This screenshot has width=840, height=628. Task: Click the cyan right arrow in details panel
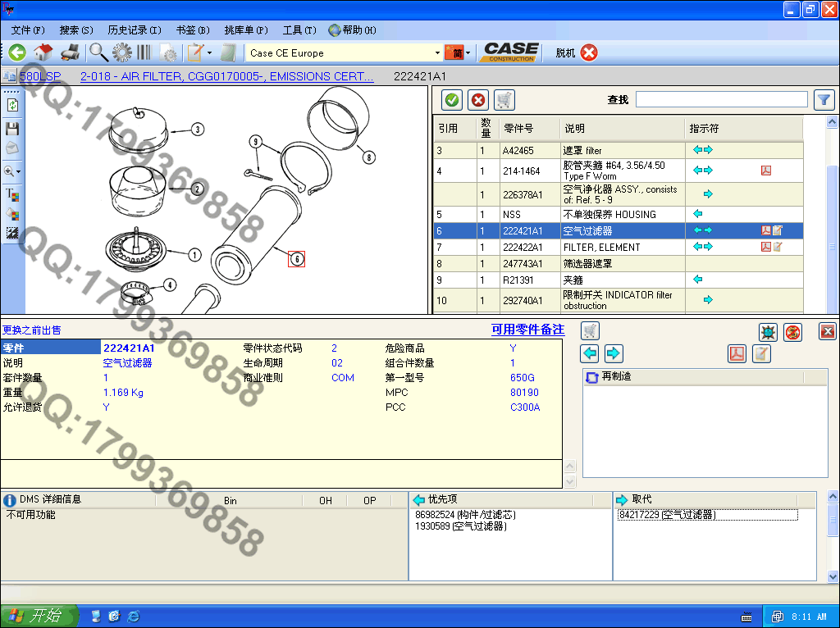point(614,353)
